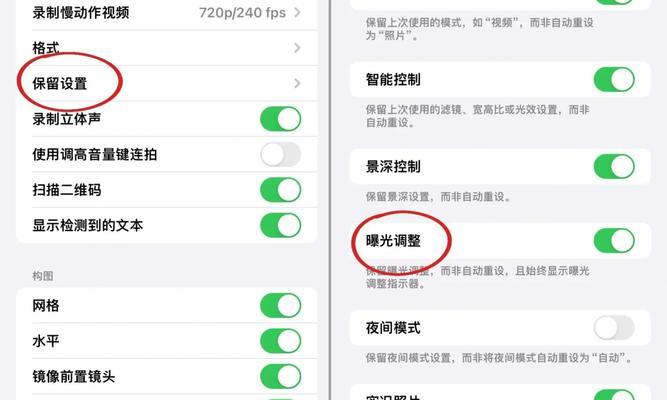667x400 pixels.
Task: Toggle the 网格 grid switch
Action: [x=281, y=306]
